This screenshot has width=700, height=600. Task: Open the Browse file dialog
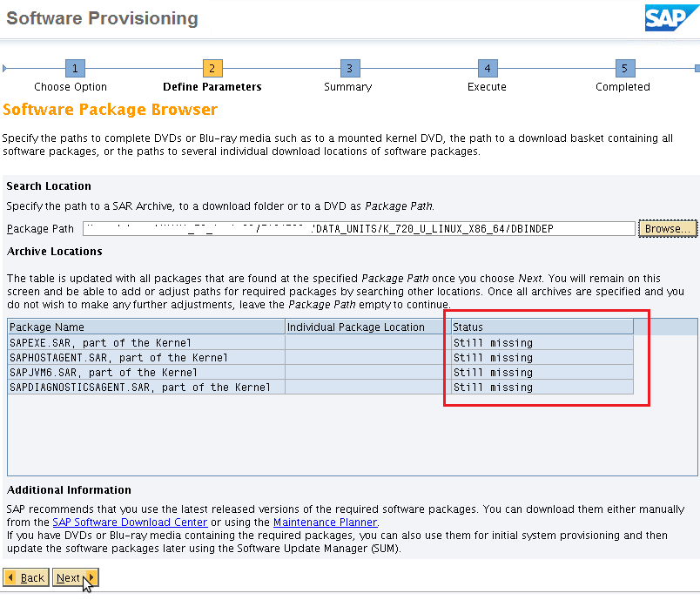click(x=668, y=228)
